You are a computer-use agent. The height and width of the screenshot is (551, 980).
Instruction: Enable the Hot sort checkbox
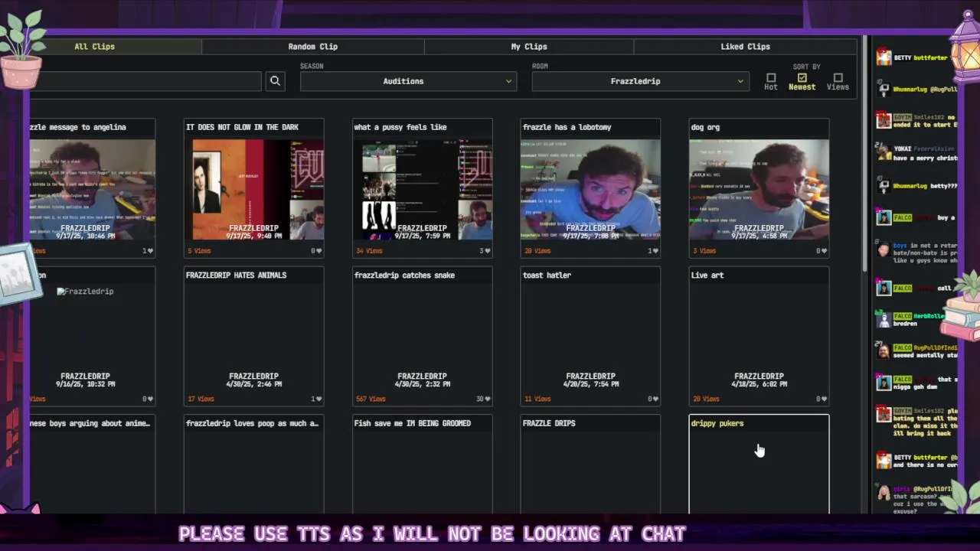tap(771, 78)
